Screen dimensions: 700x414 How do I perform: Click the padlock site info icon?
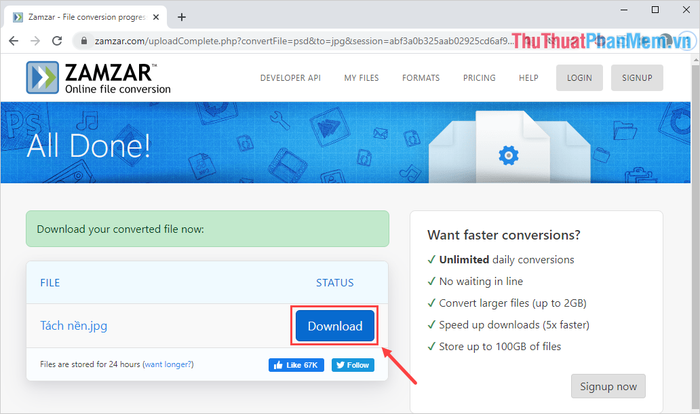(83, 41)
